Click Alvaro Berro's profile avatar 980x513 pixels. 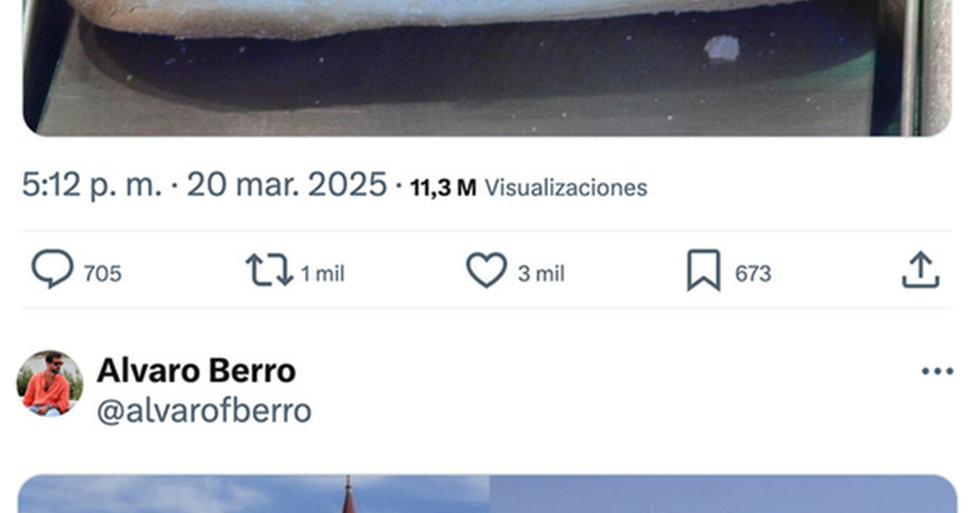[50, 383]
